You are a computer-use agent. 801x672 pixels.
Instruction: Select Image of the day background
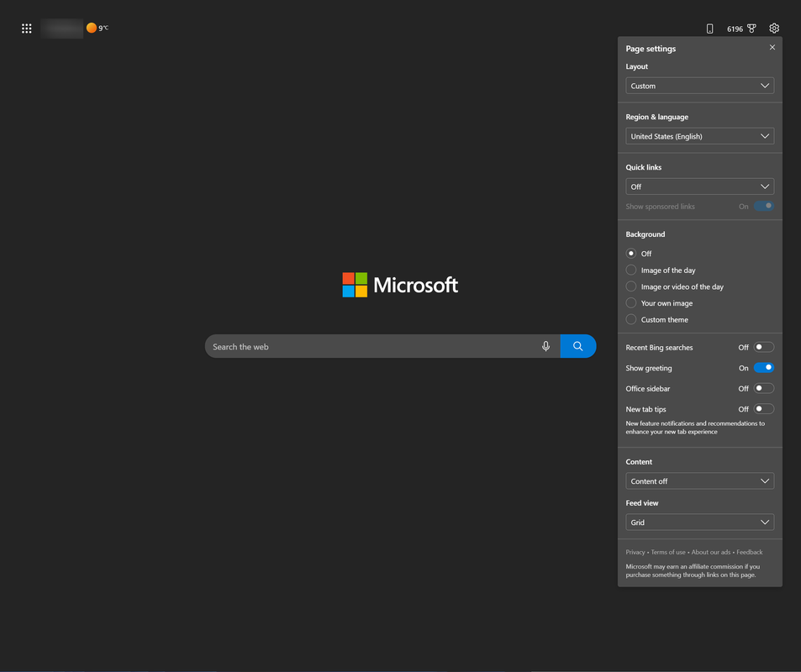(631, 270)
